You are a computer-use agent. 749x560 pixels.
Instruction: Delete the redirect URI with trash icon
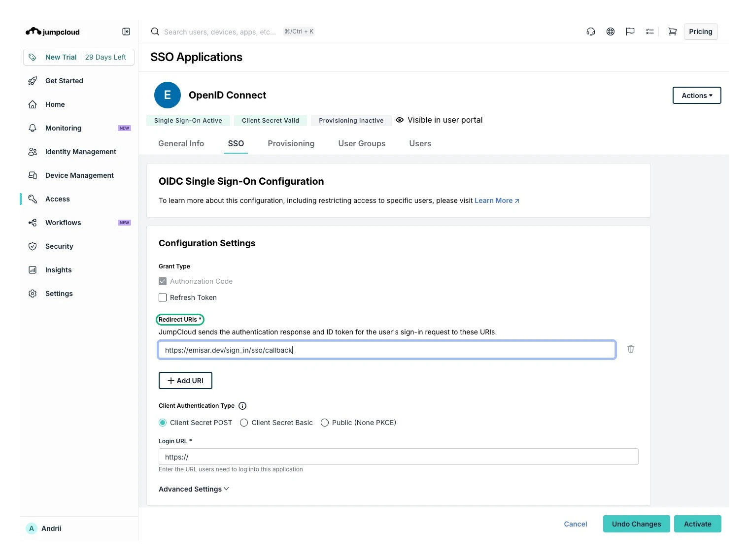pyautogui.click(x=631, y=349)
